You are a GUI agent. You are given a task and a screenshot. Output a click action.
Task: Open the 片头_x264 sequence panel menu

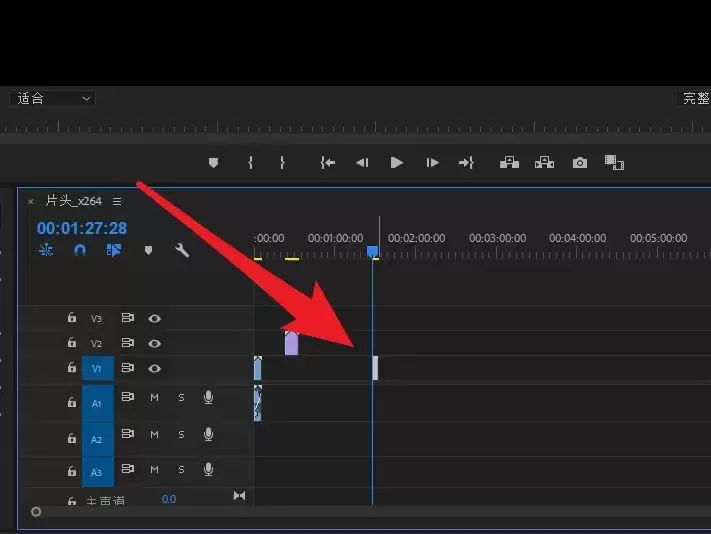point(117,201)
